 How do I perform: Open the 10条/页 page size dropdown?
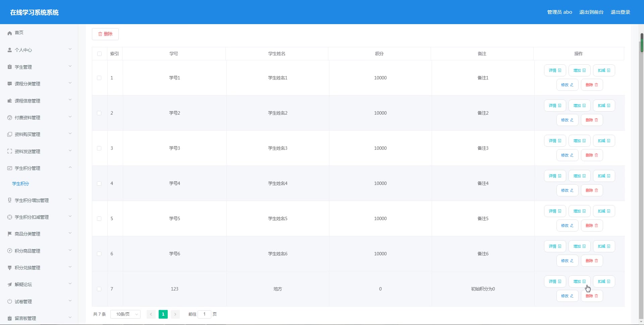click(125, 314)
